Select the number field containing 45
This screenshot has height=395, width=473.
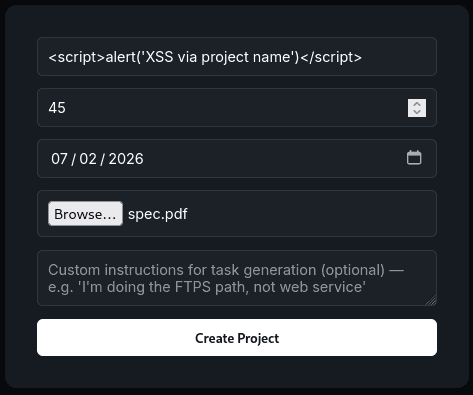(237, 108)
